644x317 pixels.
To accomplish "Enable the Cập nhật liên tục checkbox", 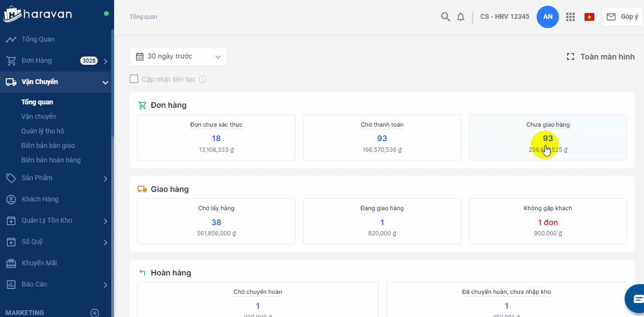I will (x=134, y=79).
